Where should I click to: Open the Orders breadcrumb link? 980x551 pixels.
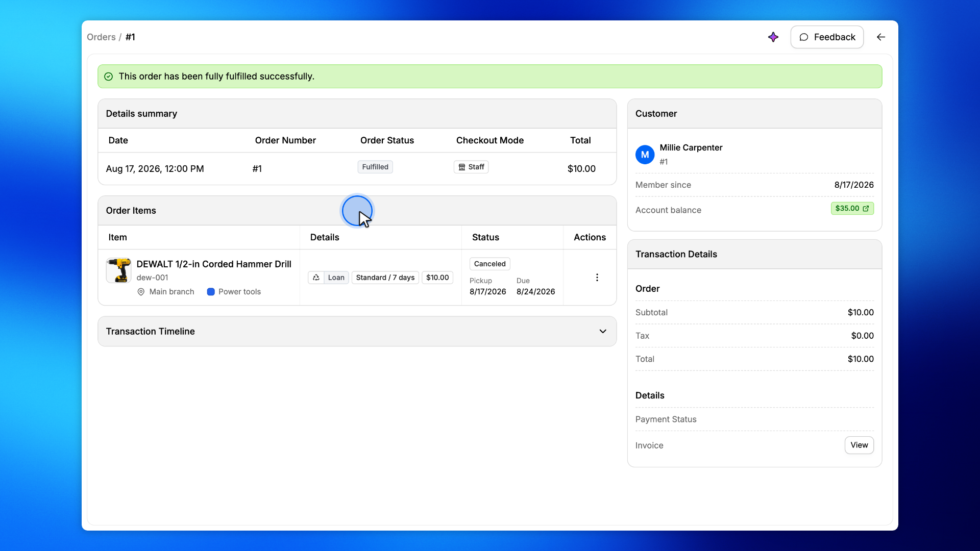click(x=101, y=37)
